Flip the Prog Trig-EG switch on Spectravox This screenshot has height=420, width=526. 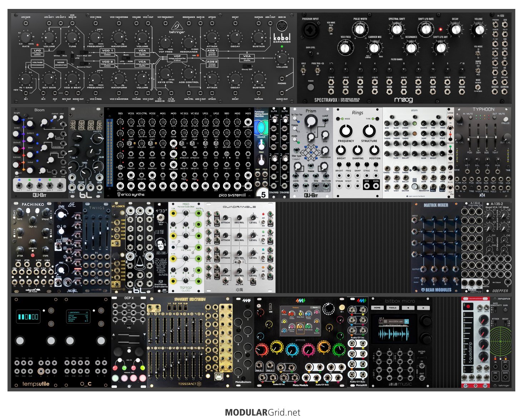pyautogui.click(x=317, y=70)
